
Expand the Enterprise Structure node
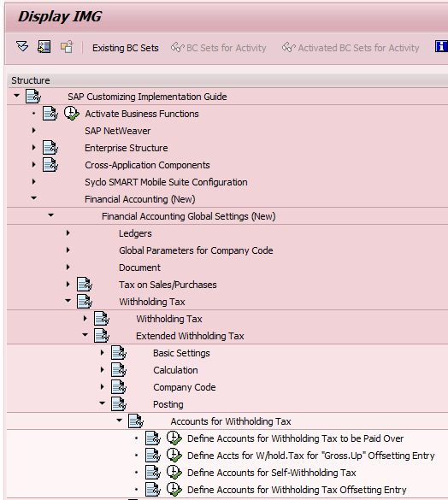click(34, 147)
